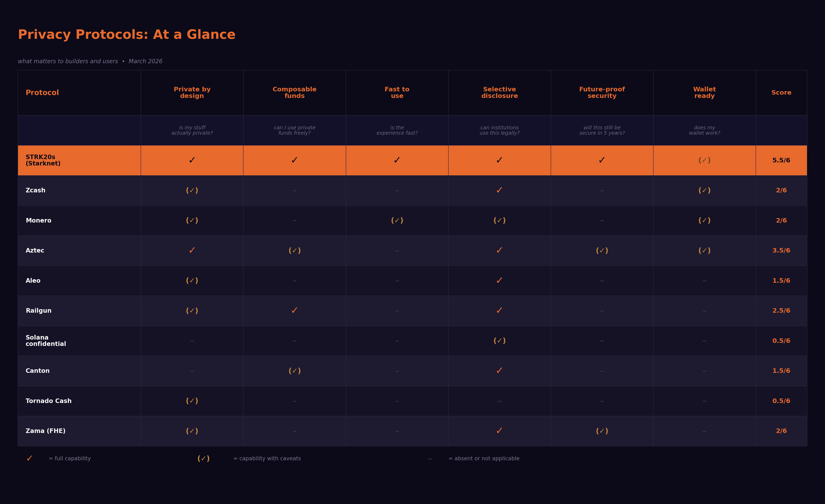
Task: Select the Selective disclosure column header
Action: pos(499,93)
